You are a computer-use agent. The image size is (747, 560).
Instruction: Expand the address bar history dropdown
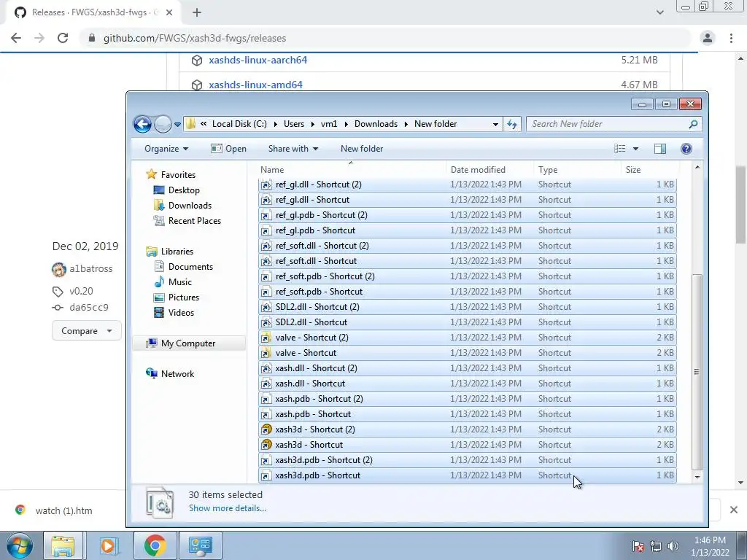(495, 124)
